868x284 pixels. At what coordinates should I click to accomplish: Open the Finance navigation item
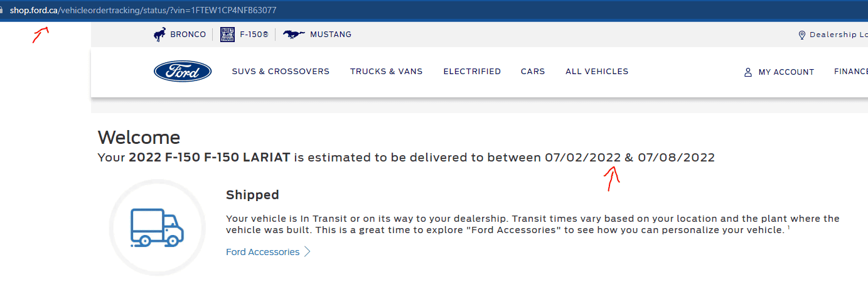click(x=850, y=72)
